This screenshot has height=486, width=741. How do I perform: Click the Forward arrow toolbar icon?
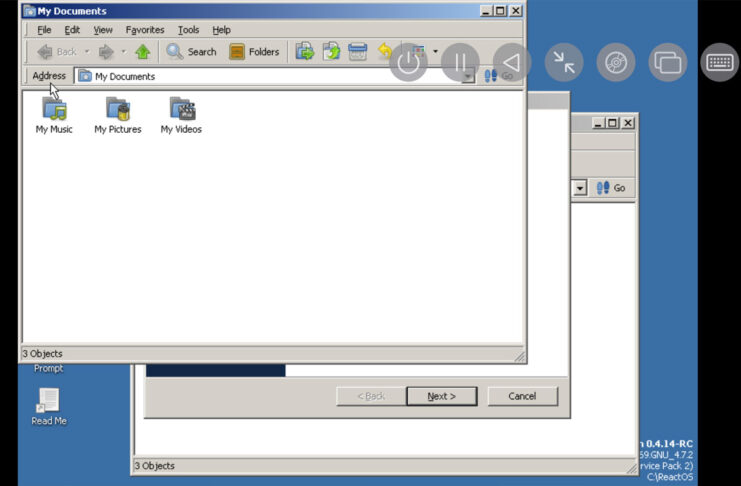pos(106,52)
